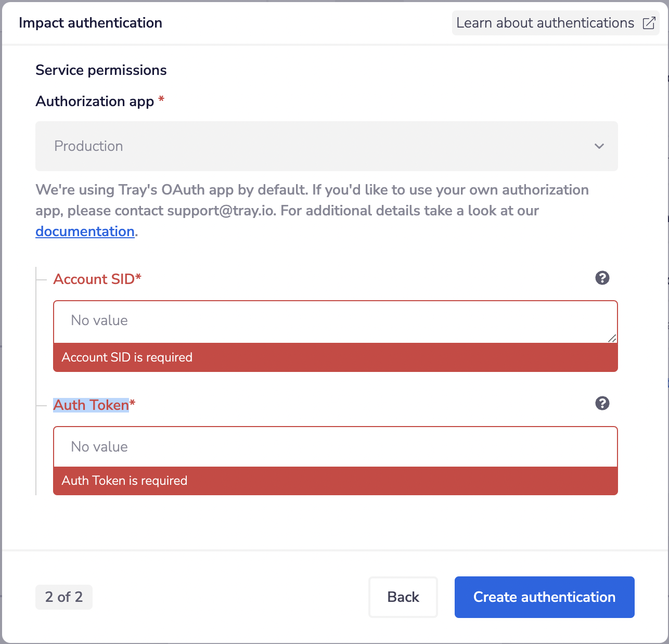The height and width of the screenshot is (644, 669).
Task: Select the Account SID error message banner
Action: pyautogui.click(x=335, y=357)
